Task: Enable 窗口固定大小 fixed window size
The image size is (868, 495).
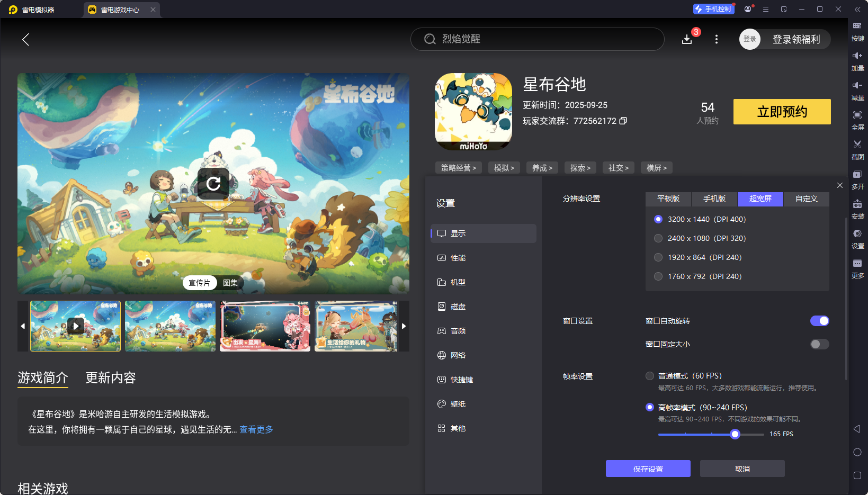Action: pyautogui.click(x=819, y=344)
